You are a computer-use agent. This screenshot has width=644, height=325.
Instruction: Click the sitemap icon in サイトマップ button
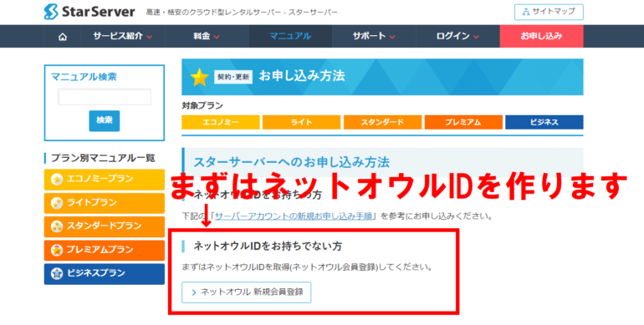coord(526,12)
